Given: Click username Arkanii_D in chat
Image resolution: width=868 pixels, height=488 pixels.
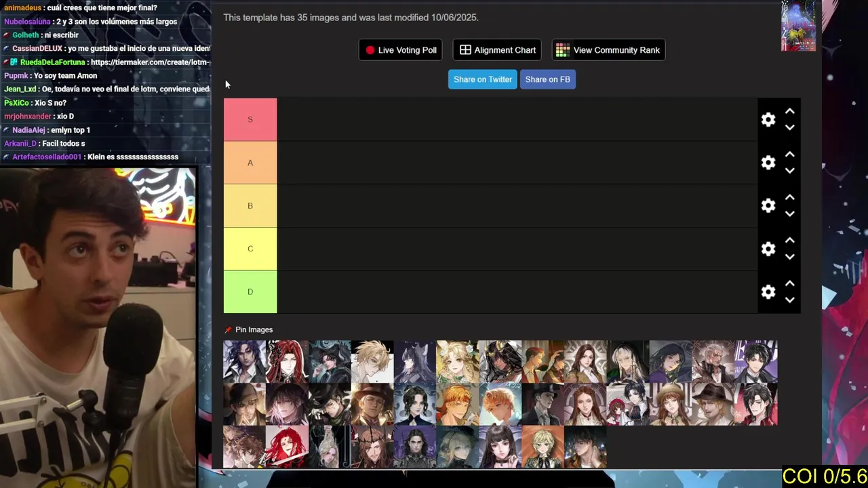Looking at the screenshot, I should pos(21,144).
